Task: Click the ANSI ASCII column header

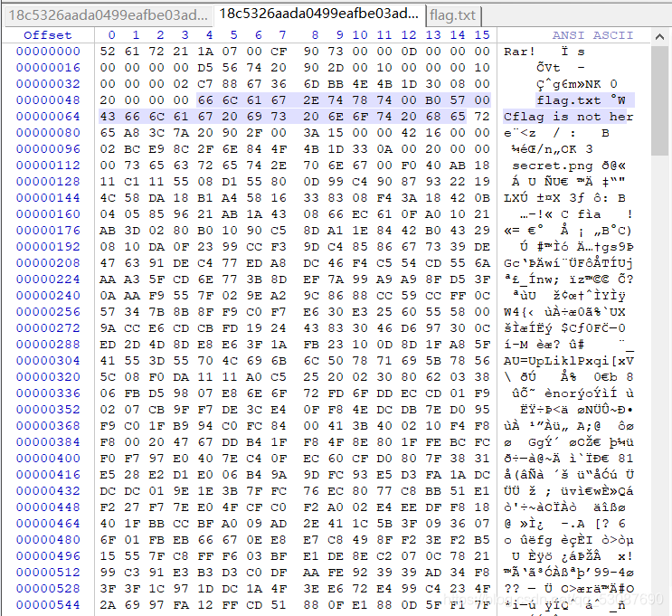Action: (x=592, y=35)
